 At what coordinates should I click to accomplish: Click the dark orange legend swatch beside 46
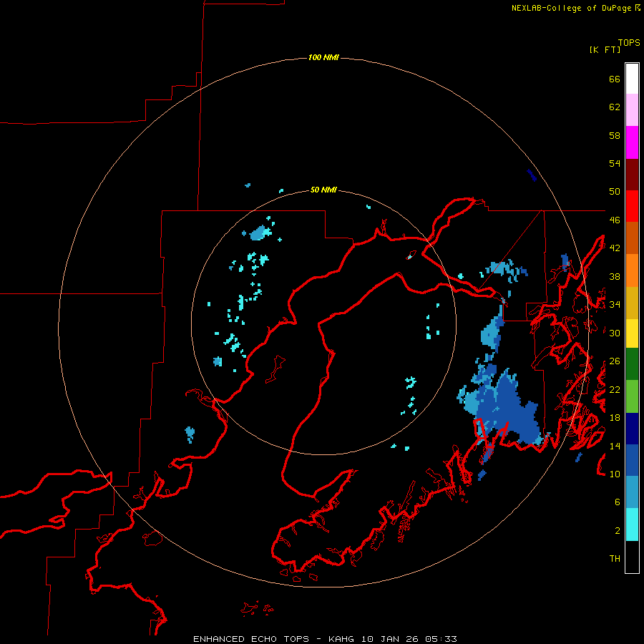coord(632,238)
